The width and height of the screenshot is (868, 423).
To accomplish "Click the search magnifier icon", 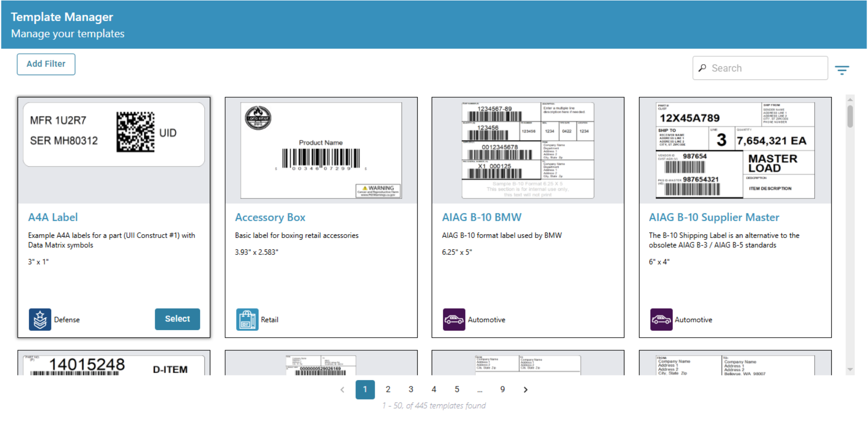I will click(x=702, y=68).
